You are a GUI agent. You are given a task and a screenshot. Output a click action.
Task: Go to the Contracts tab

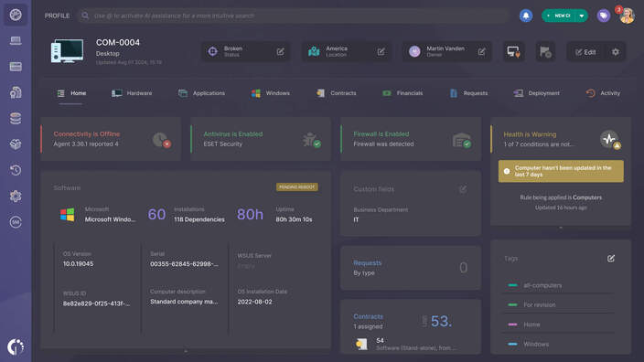[336, 93]
